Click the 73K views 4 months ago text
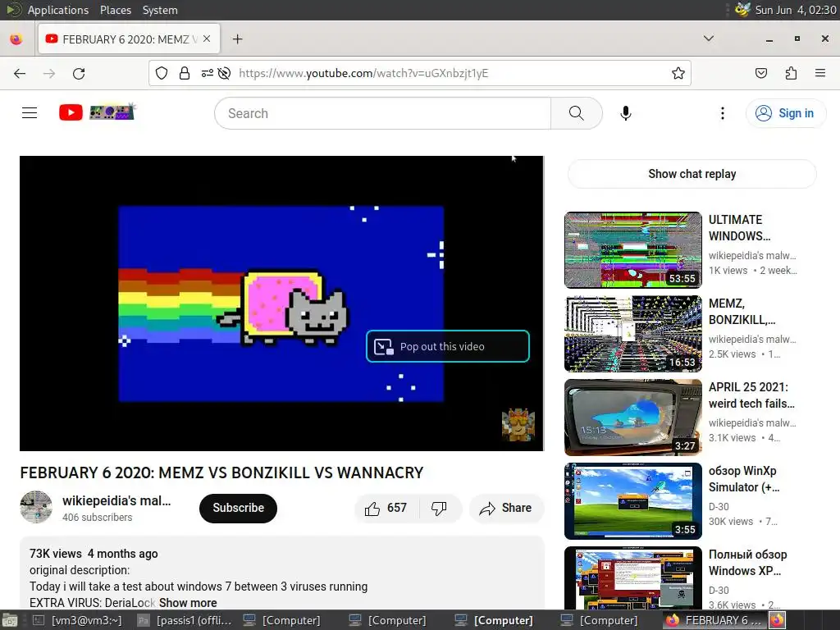Image resolution: width=840 pixels, height=630 pixels. coord(94,554)
